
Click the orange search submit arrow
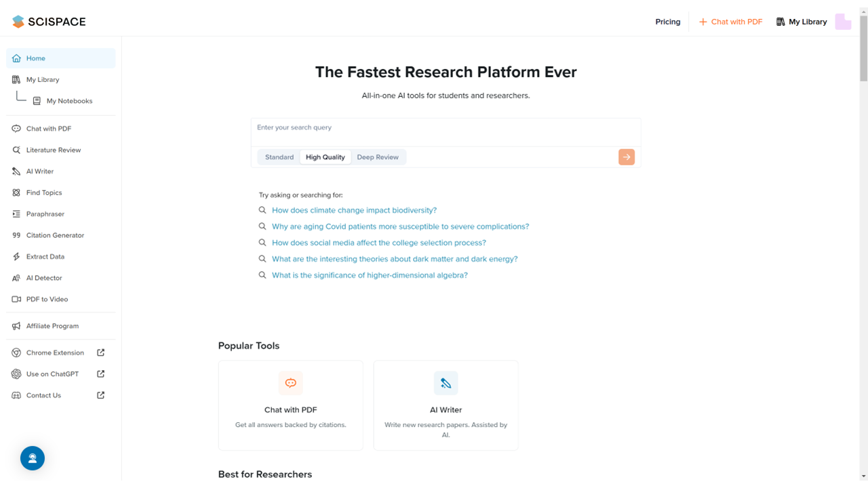coord(626,157)
